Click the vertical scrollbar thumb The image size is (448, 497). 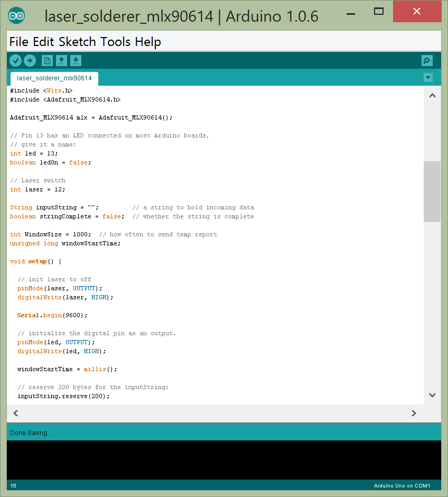tap(432, 191)
